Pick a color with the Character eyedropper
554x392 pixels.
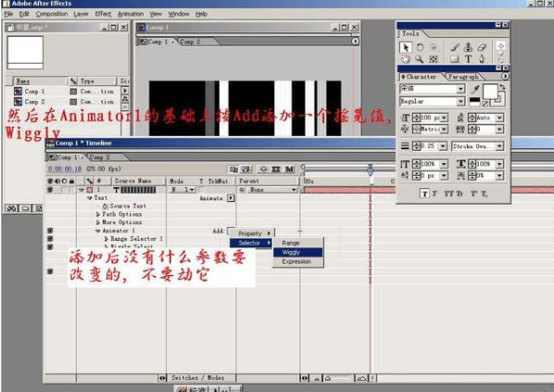tap(475, 89)
